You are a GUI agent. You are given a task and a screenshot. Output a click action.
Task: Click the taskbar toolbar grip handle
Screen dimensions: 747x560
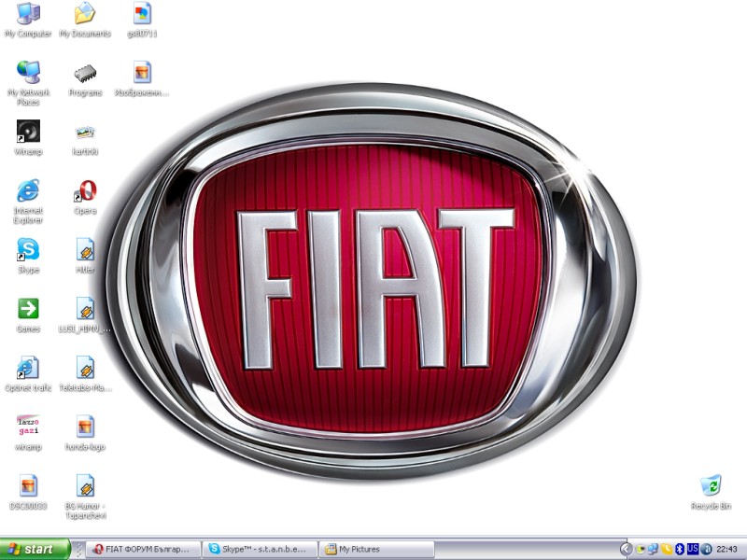click(x=79, y=549)
